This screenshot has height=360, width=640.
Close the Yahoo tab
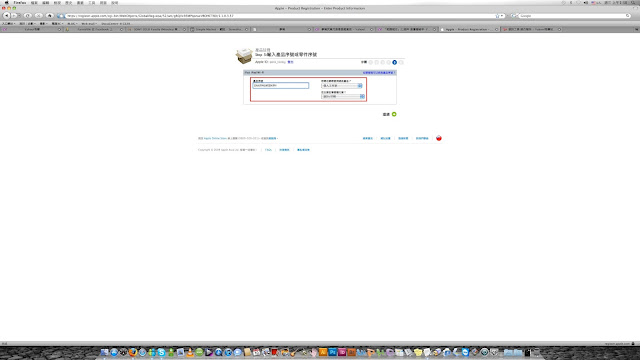coord(59,29)
